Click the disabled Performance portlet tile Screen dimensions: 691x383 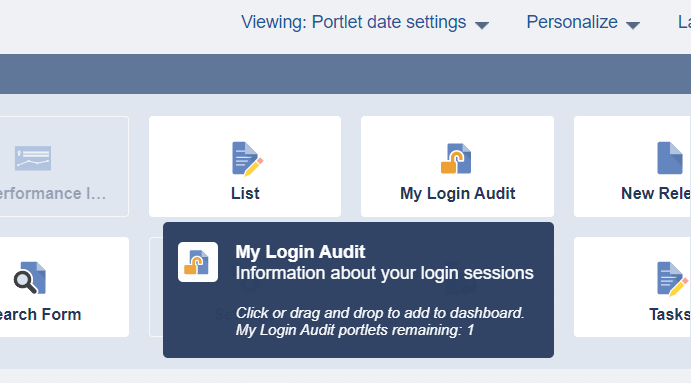pyautogui.click(x=64, y=167)
